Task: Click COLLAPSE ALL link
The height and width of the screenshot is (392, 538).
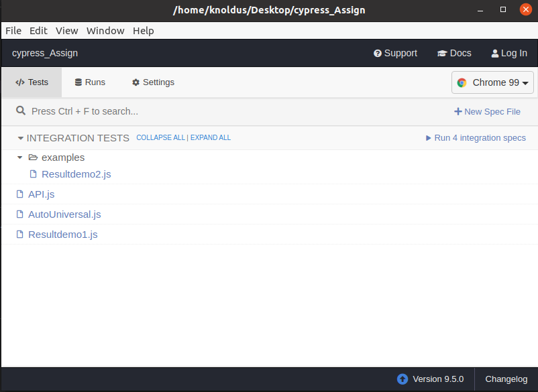Action: point(160,138)
